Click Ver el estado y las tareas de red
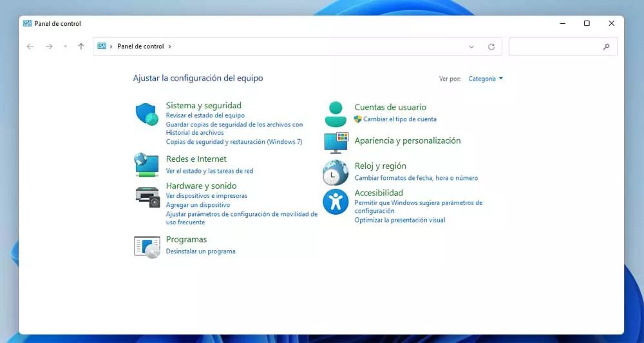Image resolution: width=644 pixels, height=343 pixels. pyautogui.click(x=209, y=171)
